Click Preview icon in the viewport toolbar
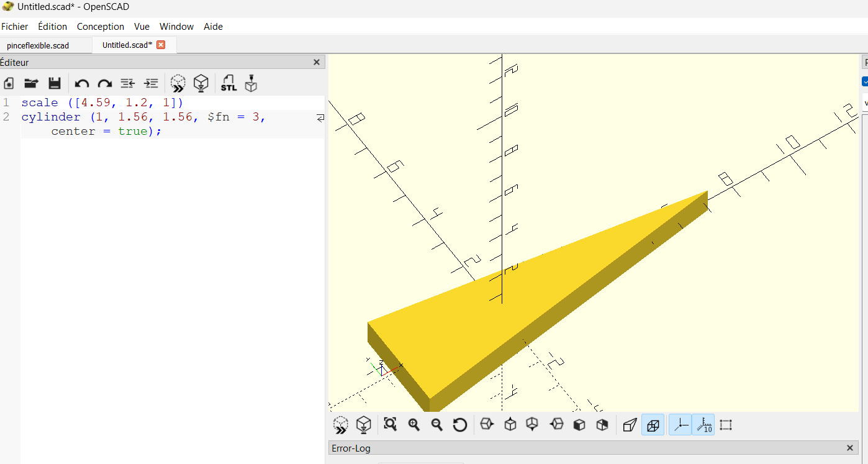Screen dimensions: 868x464 coord(340,425)
